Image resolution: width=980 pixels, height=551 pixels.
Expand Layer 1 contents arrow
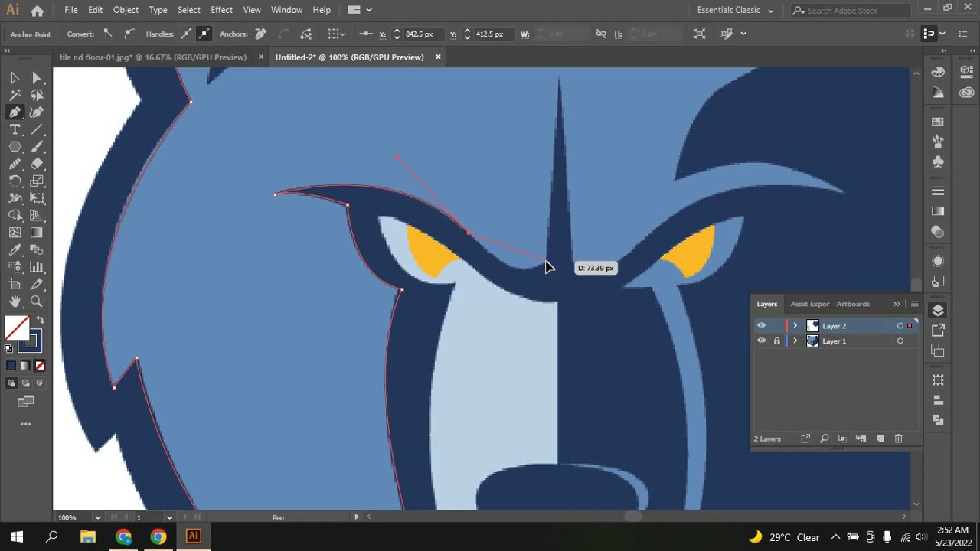coord(795,341)
